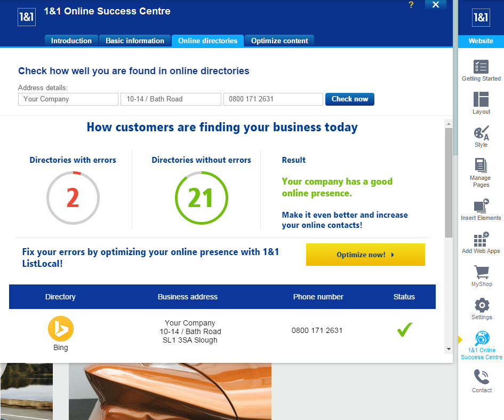Image resolution: width=504 pixels, height=420 pixels.
Task: Open the MyShop icon
Action: click(481, 272)
